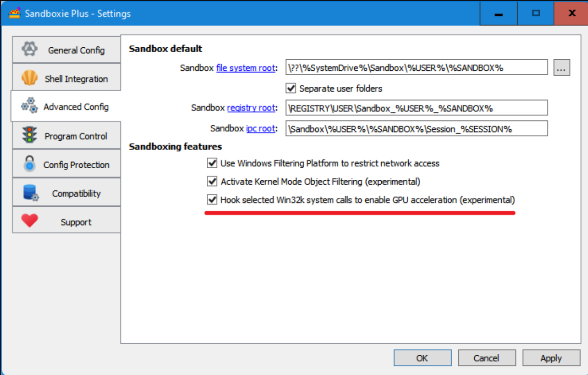Edit the file system root path field
The image size is (588, 375).
(416, 67)
